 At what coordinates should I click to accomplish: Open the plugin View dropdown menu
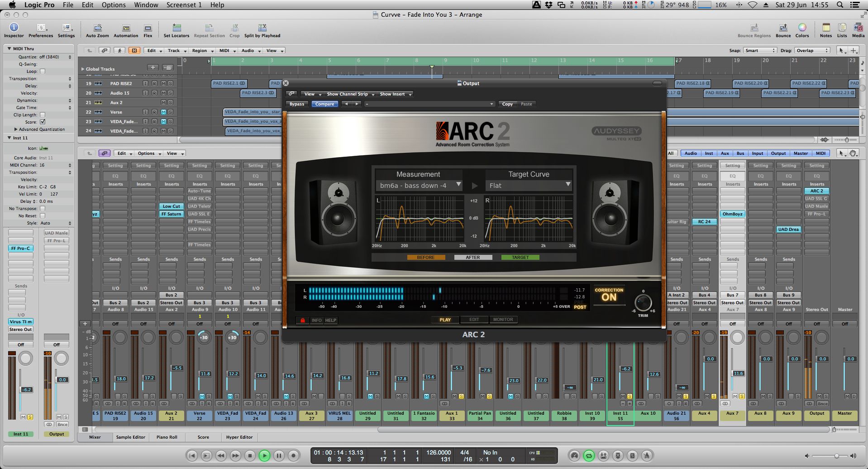[312, 94]
